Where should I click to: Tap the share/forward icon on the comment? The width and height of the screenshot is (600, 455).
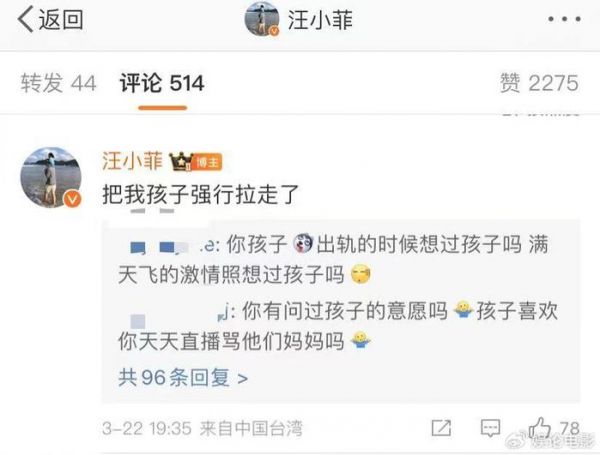441,428
